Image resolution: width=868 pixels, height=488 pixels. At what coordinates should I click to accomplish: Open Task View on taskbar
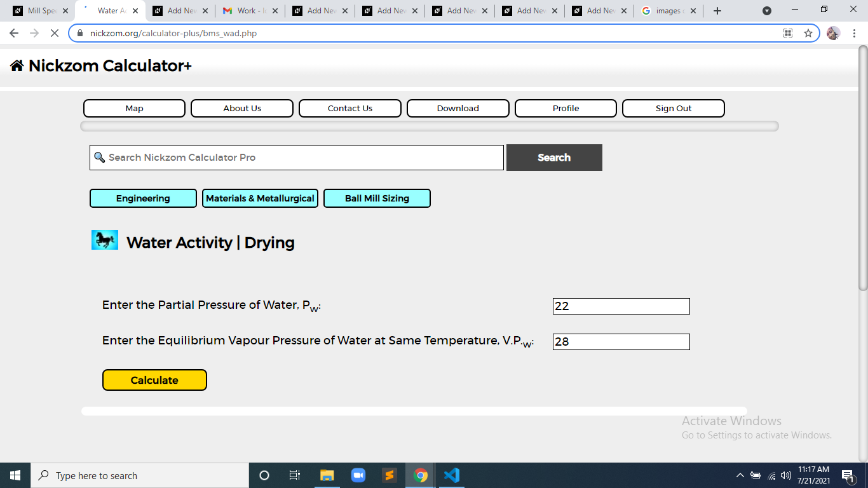pos(295,475)
